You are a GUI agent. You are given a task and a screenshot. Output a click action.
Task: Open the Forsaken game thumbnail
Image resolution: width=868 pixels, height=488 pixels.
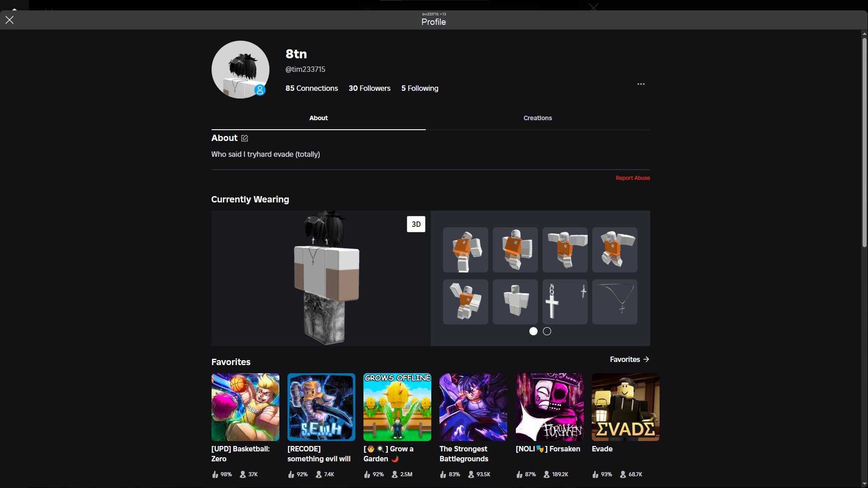click(550, 407)
